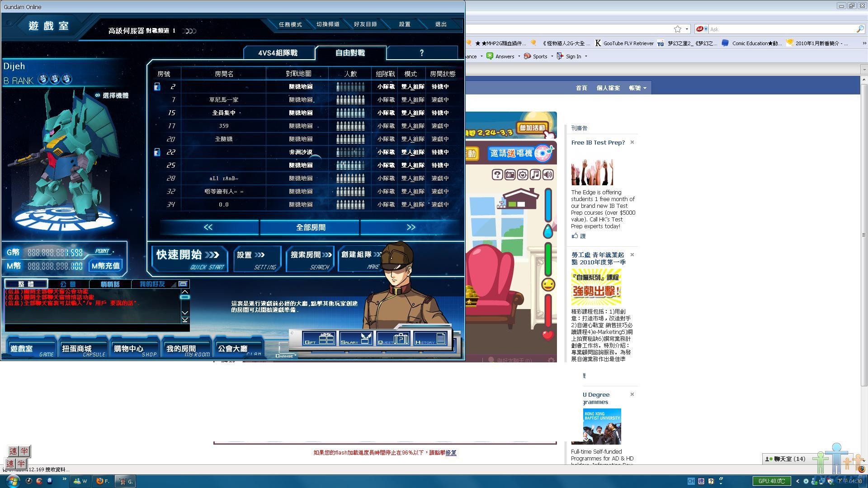Screen dimensions: 868x488
Task: Open the 帳號 dropdown menu
Action: 637,88
